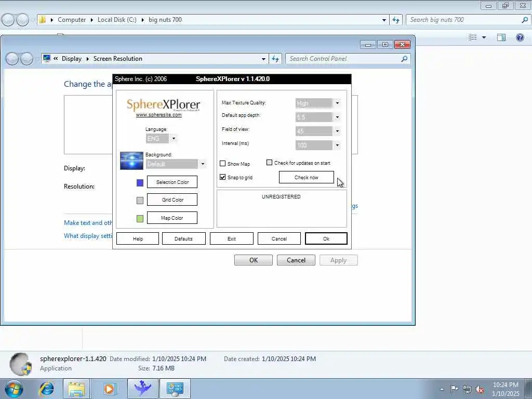Click Computer in the Explorer breadcrumb
The width and height of the screenshot is (532, 399).
point(72,20)
